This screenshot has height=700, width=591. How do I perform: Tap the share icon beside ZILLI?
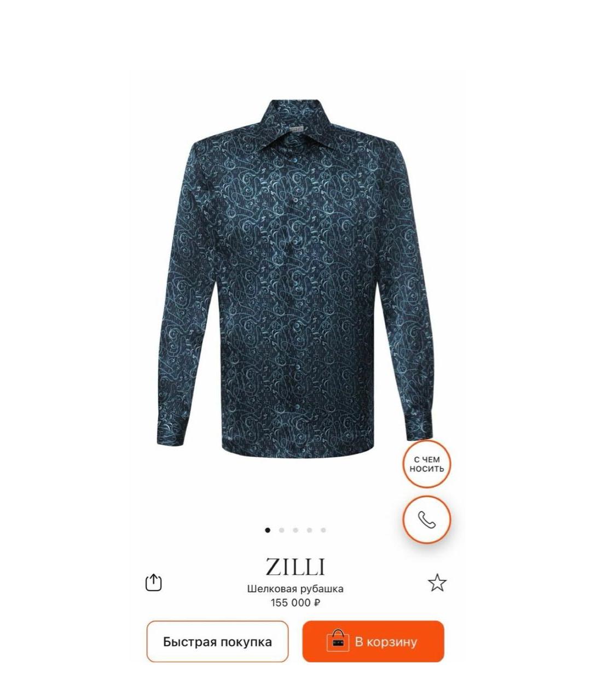[x=154, y=582]
